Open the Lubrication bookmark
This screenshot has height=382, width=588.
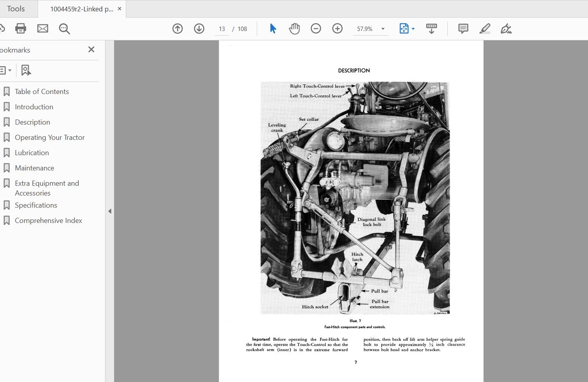coord(32,153)
